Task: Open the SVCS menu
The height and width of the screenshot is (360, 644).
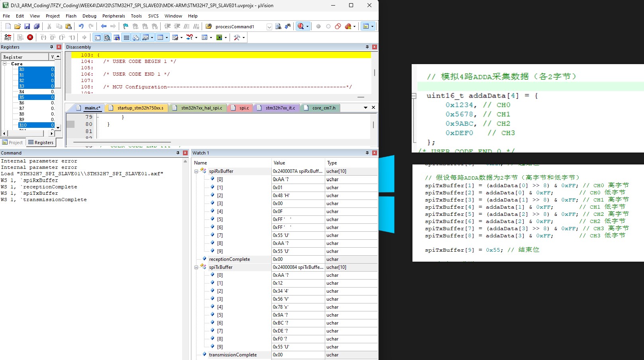Action: [x=153, y=16]
